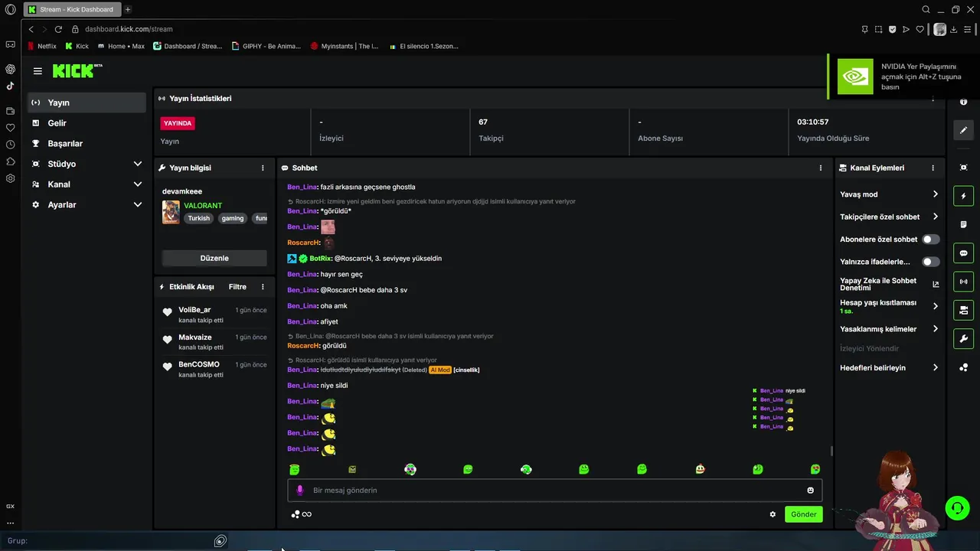
Task: Open Myinstants bookmark
Action: click(x=345, y=46)
